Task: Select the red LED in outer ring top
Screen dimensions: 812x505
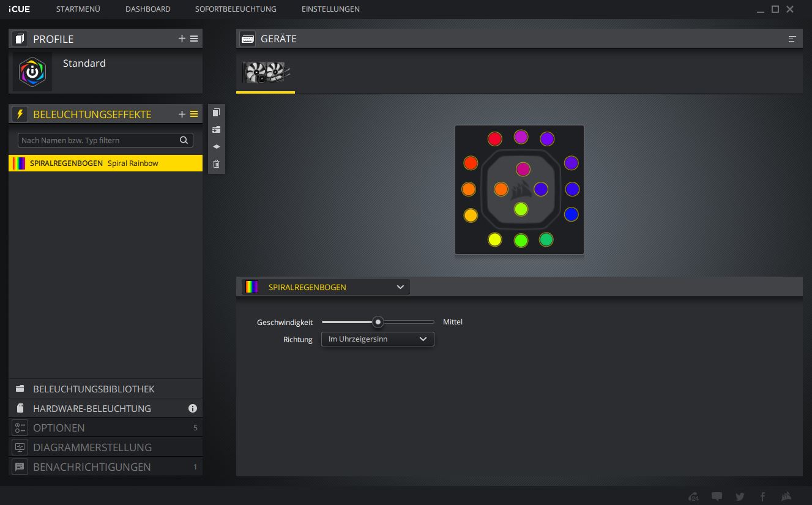Action: 494,139
